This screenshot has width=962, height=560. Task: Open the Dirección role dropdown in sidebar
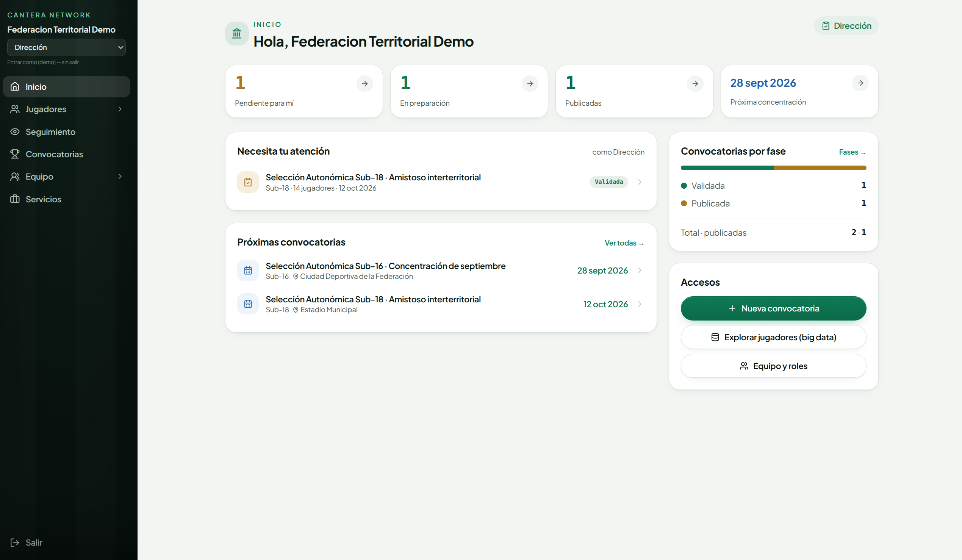click(x=66, y=47)
